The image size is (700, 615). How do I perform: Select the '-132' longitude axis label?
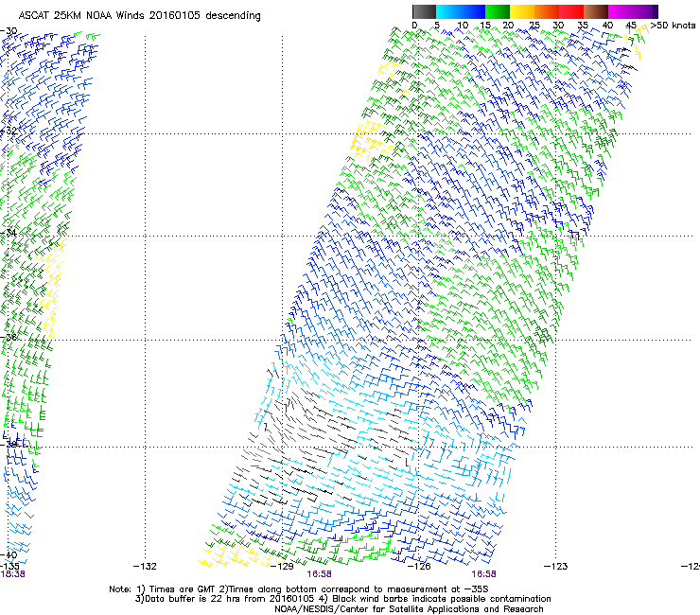(145, 567)
